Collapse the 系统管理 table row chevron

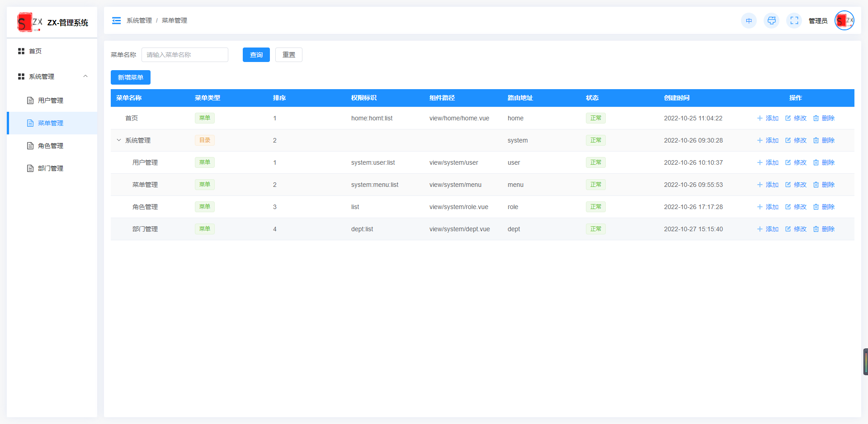(x=119, y=140)
